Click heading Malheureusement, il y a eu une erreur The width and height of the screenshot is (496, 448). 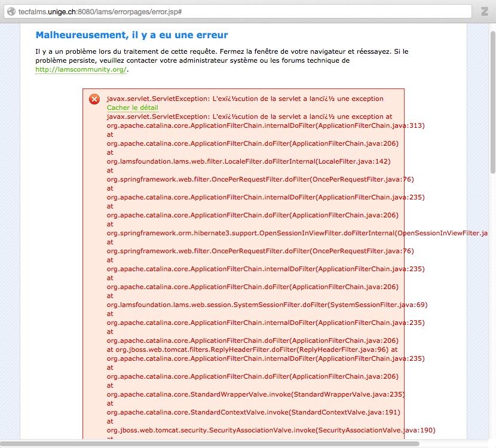pyautogui.click(x=131, y=35)
